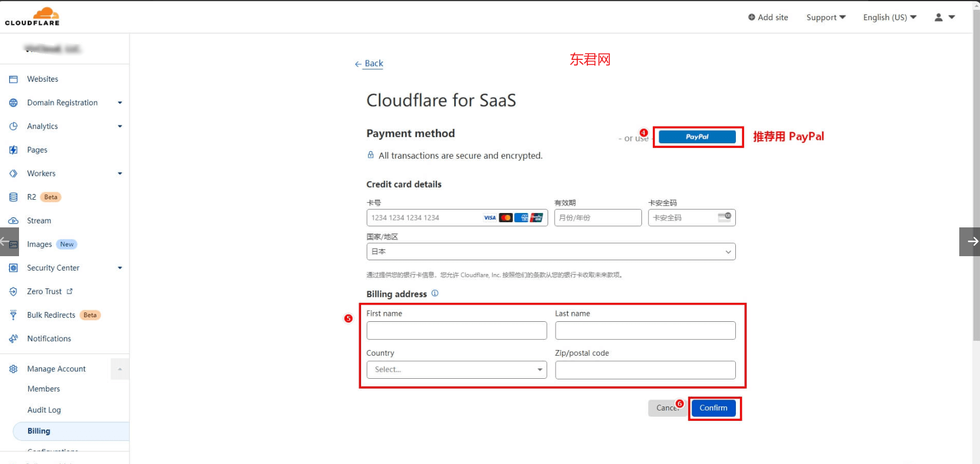Screen dimensions: 980x464
Task: Click the Visa card logo
Action: pyautogui.click(x=490, y=218)
